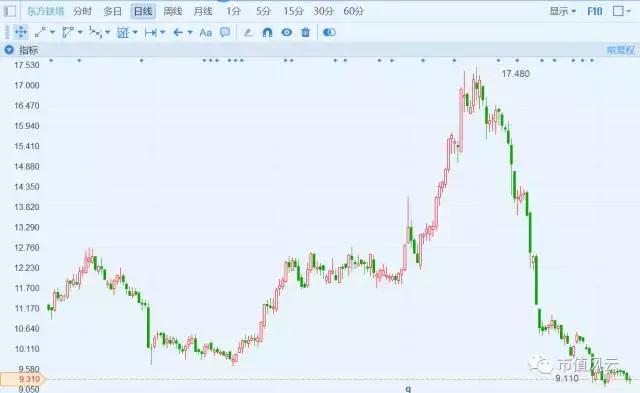Click the 9.110 low price label

coord(567,378)
